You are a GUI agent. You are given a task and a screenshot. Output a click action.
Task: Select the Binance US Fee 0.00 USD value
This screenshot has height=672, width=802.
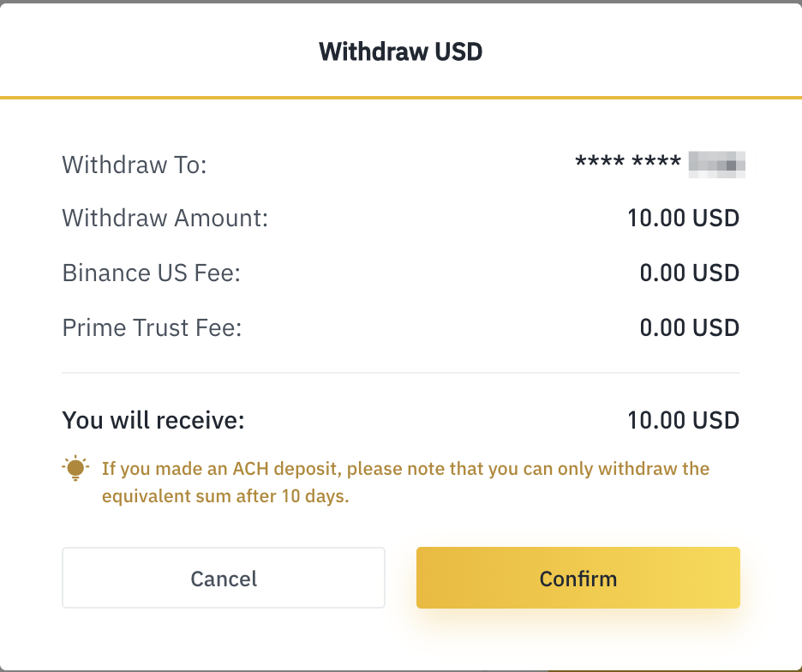pyautogui.click(x=689, y=273)
